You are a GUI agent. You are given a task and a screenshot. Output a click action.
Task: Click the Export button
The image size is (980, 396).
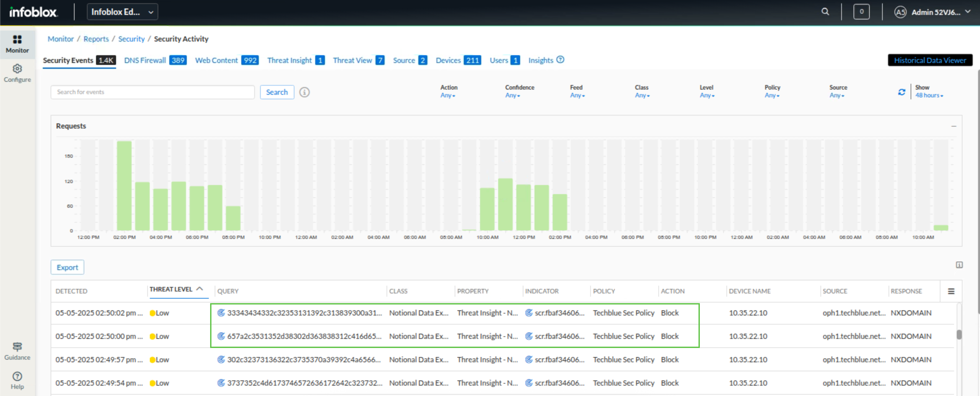coord(67,267)
